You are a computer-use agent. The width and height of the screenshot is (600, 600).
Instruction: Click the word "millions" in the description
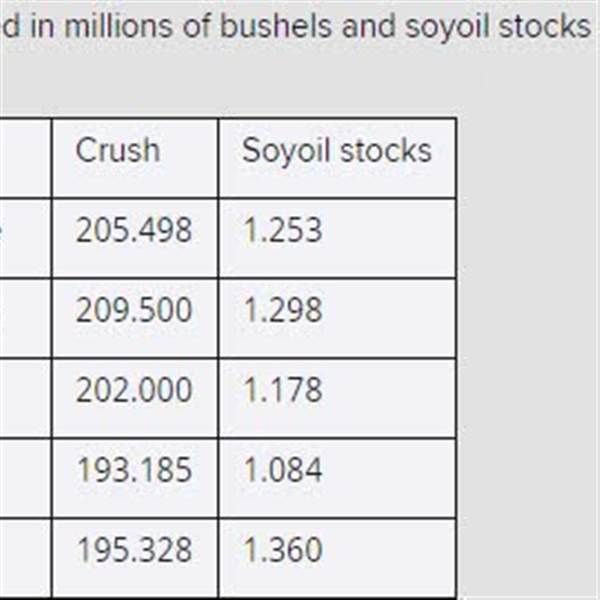point(118,26)
